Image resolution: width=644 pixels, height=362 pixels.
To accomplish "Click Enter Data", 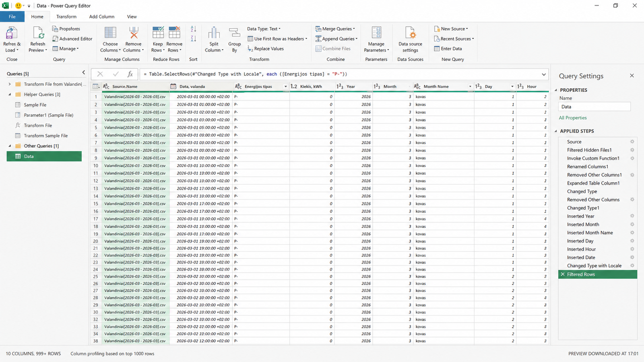I will pos(448,49).
